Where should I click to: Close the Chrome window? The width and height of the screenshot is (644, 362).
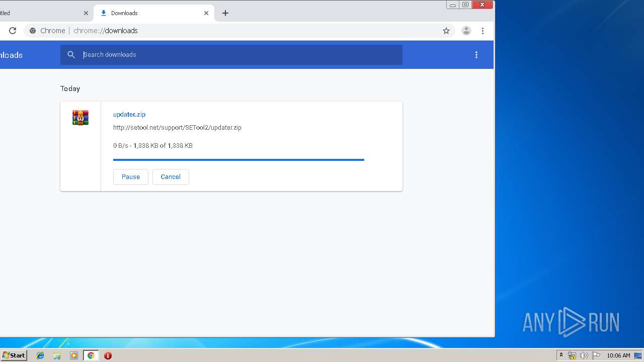(482, 5)
